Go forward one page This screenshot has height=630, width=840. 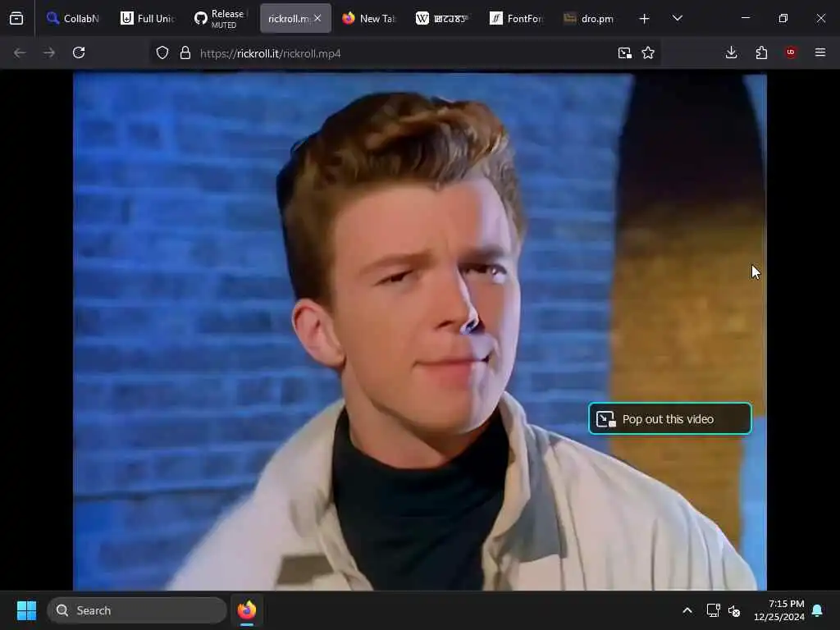pyautogui.click(x=49, y=52)
